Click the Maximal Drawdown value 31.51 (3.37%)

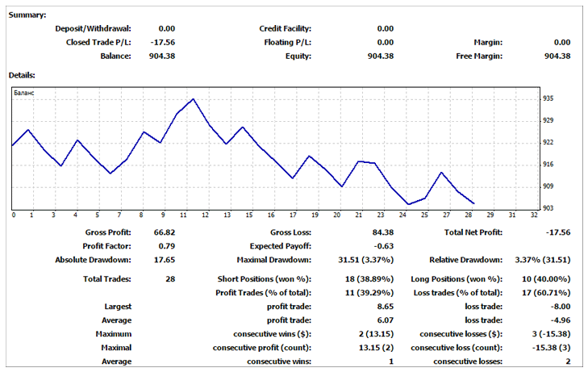click(360, 260)
